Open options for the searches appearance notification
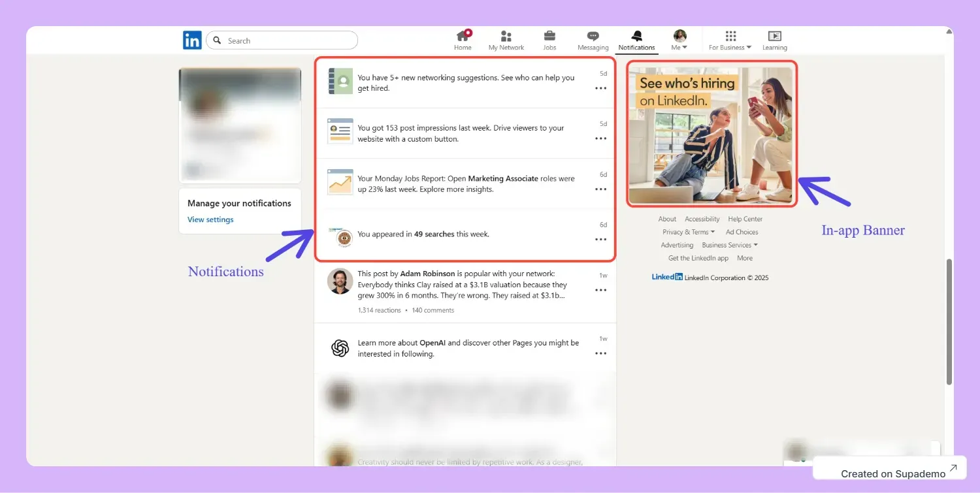Image resolution: width=980 pixels, height=493 pixels. [x=600, y=239]
